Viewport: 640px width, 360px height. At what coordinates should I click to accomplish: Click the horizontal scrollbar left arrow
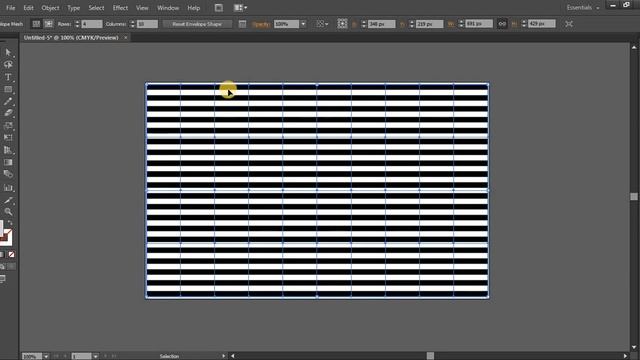(233, 356)
